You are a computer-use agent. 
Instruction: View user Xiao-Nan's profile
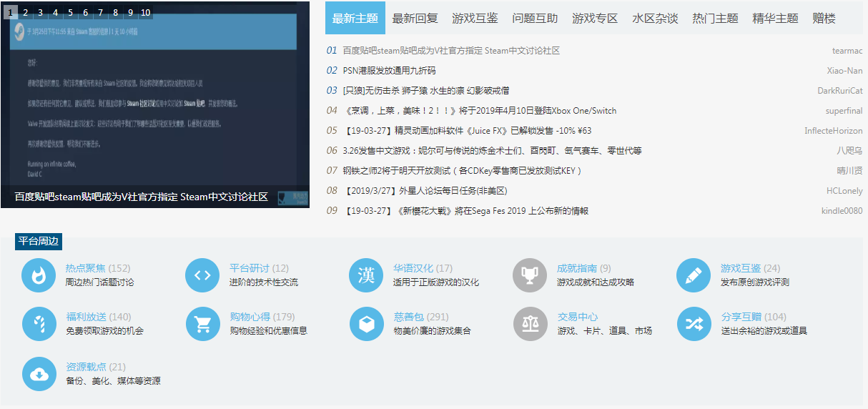(x=845, y=71)
